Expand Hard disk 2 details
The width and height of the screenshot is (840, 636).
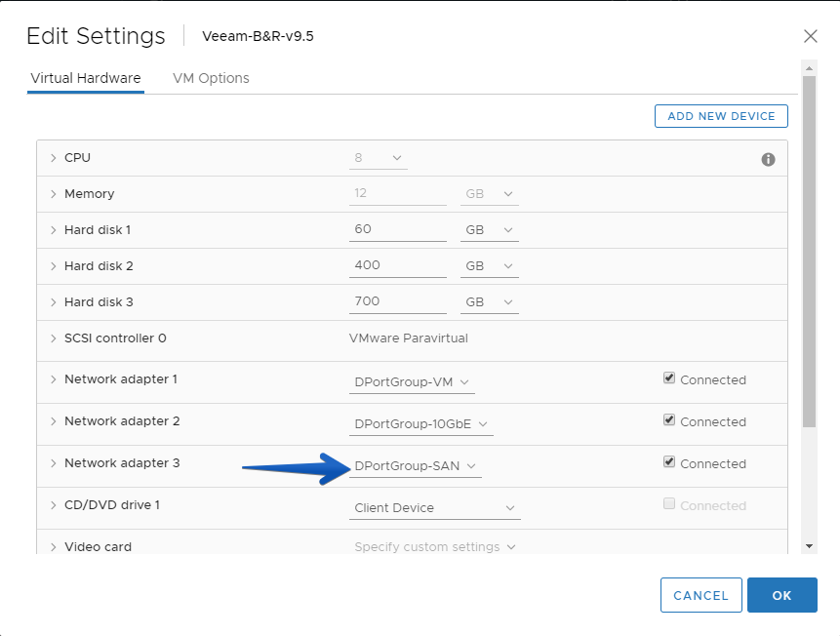53,265
